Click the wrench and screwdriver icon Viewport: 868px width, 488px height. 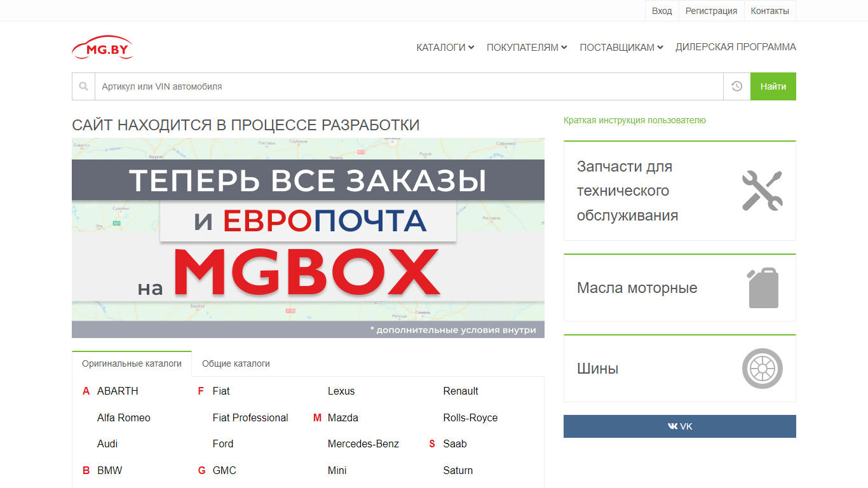pos(762,191)
